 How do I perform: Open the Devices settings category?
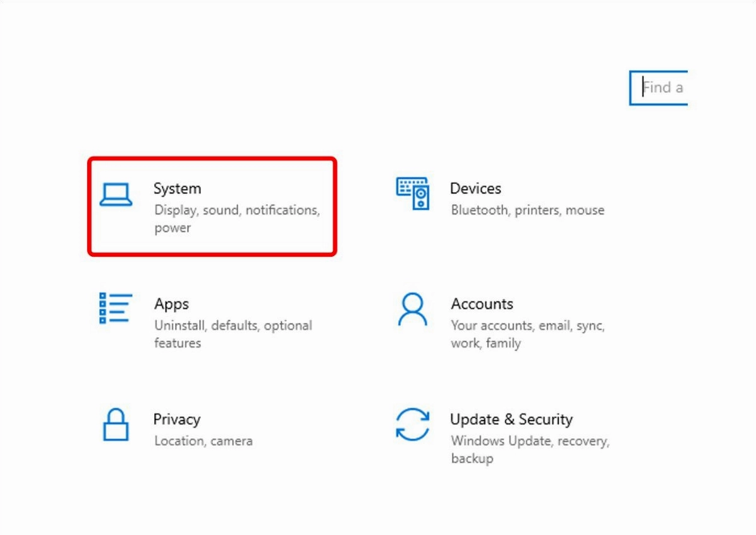[476, 188]
